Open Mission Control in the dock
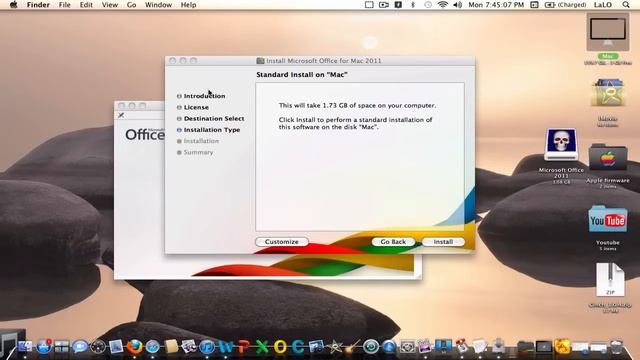 tap(62, 347)
